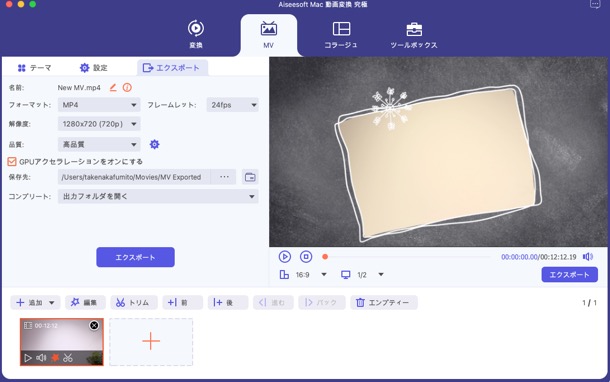Click the バック backward button
Image resolution: width=610 pixels, height=382 pixels.
click(322, 302)
